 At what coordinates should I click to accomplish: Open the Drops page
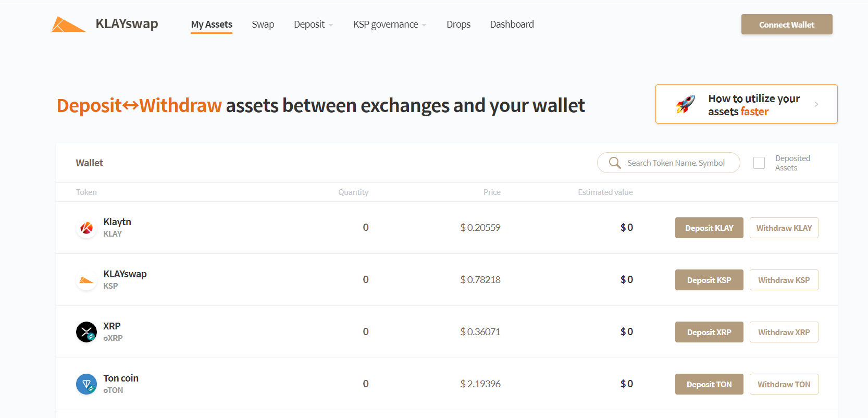click(458, 24)
